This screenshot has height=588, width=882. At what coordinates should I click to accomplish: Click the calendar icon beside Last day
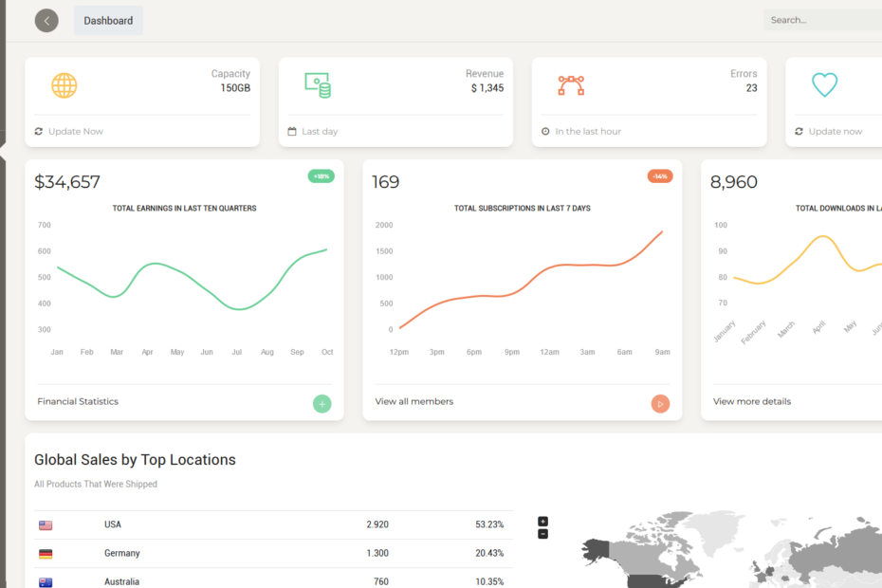tap(292, 131)
